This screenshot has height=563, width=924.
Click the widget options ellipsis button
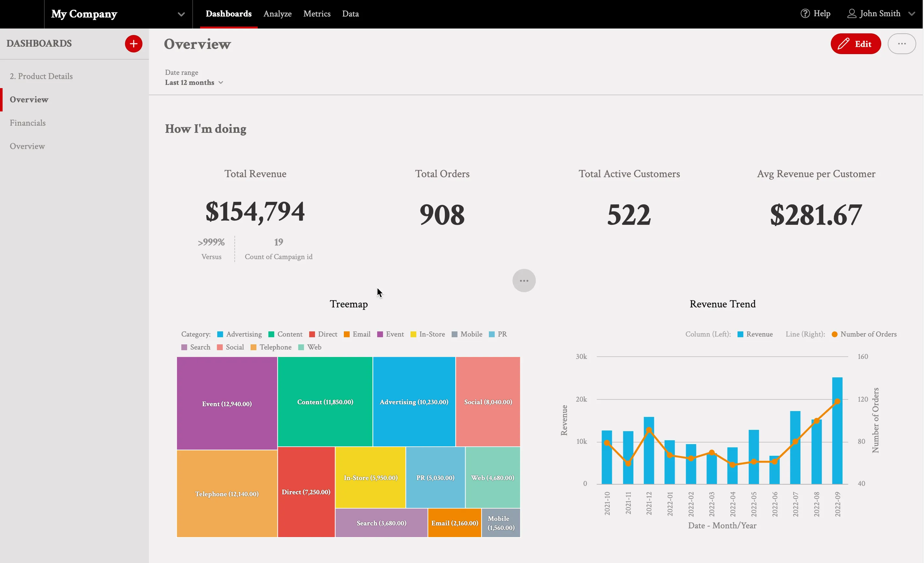tap(524, 280)
